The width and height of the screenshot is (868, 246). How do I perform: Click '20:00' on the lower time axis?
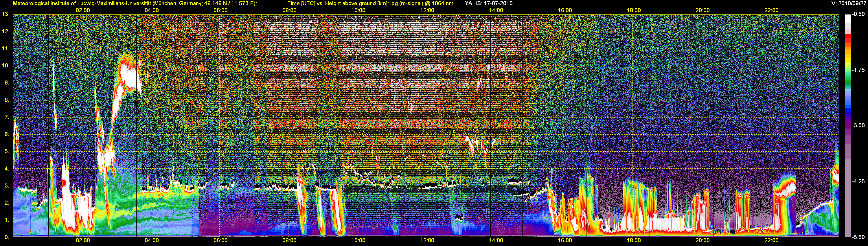703,240
